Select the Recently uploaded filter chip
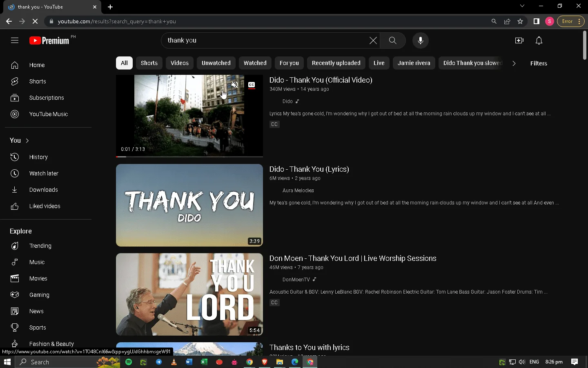This screenshot has width=588, height=368. pyautogui.click(x=336, y=63)
